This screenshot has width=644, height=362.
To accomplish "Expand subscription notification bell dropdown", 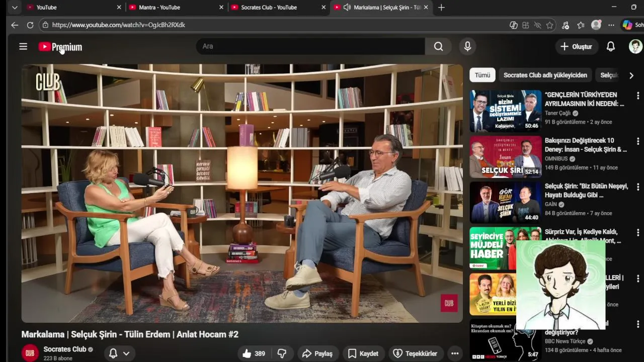I will (120, 353).
